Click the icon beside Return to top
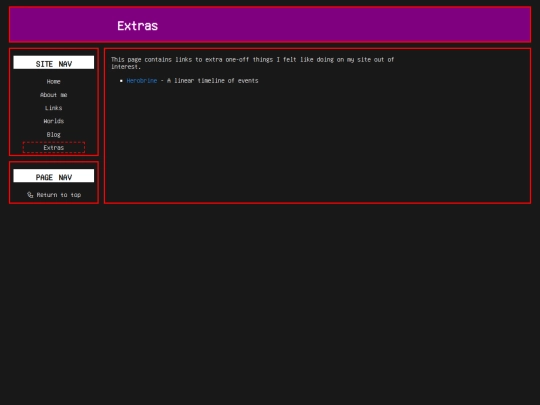 [30, 195]
